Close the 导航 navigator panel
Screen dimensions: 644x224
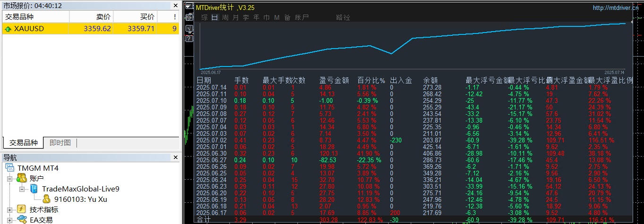click(175, 158)
